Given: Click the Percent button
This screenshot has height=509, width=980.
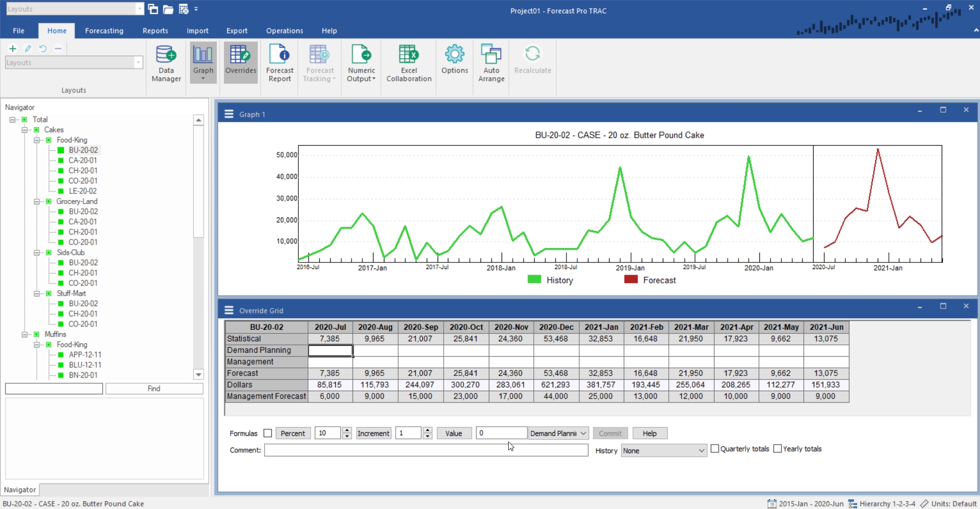Looking at the screenshot, I should pyautogui.click(x=293, y=433).
